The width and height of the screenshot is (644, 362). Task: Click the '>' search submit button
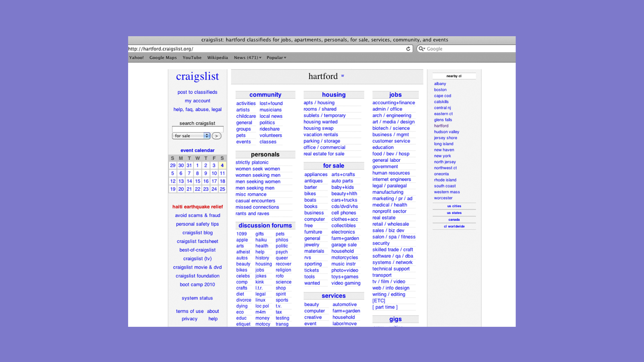217,136
